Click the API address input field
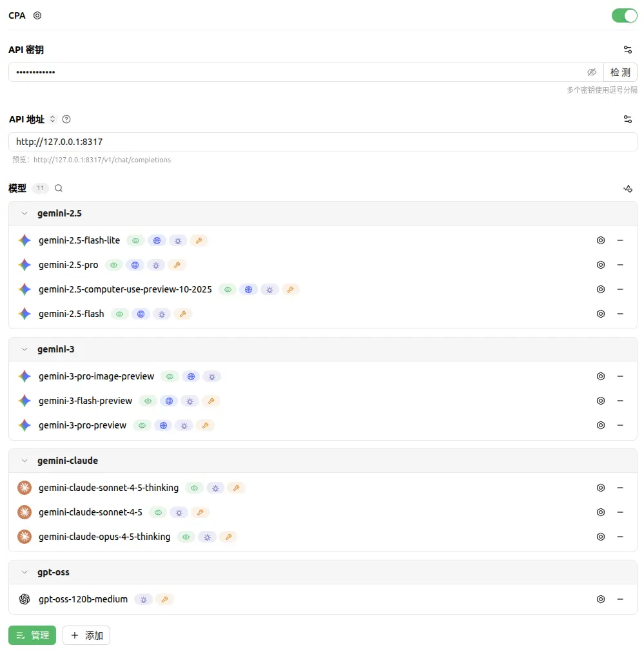Image resolution: width=644 pixels, height=652 pixels. [323, 142]
